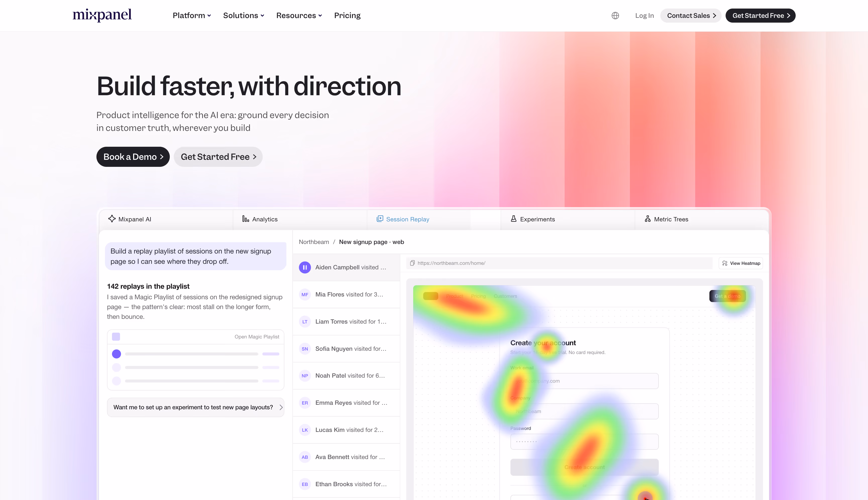Click the EB avatar for Ethan Brooks

click(x=305, y=484)
